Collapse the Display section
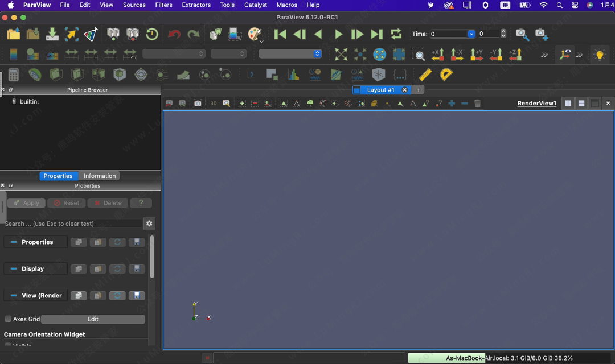The height and width of the screenshot is (364, 615). tap(14, 269)
